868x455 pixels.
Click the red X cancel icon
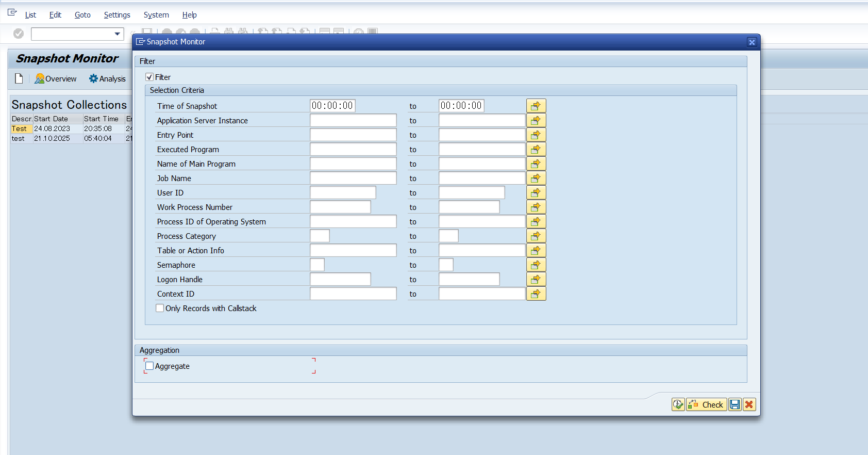point(749,404)
